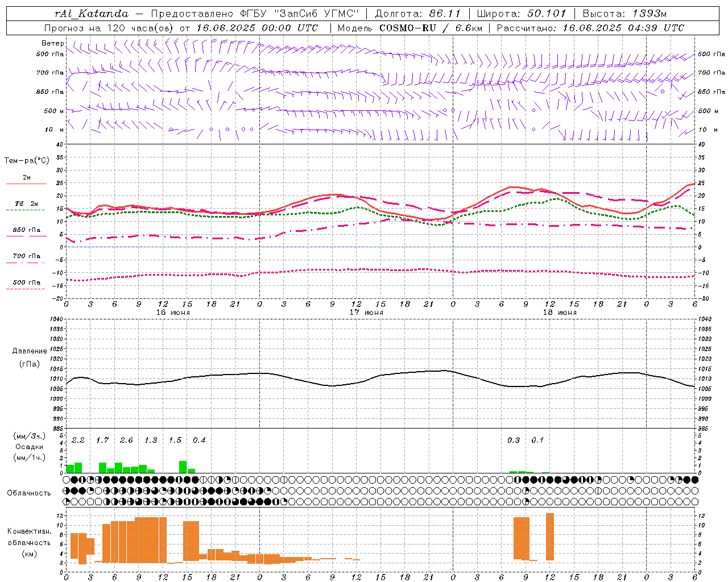Click the Широта: 50.101 header field
Viewport: 728px width, 582px height.
tap(522, 14)
